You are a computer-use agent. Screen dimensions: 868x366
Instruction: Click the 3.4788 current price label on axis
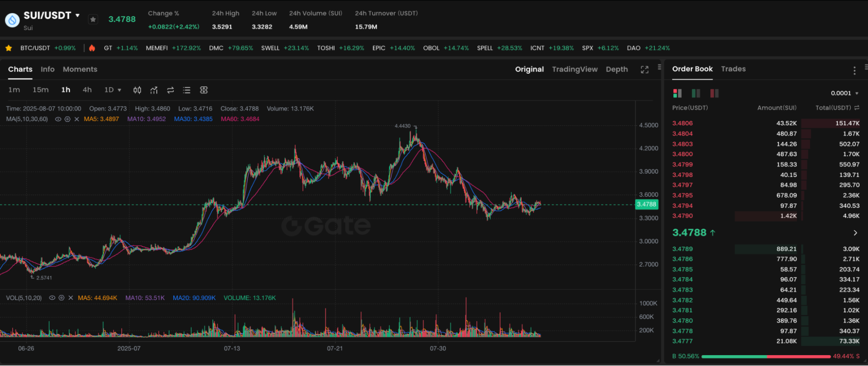click(x=647, y=204)
